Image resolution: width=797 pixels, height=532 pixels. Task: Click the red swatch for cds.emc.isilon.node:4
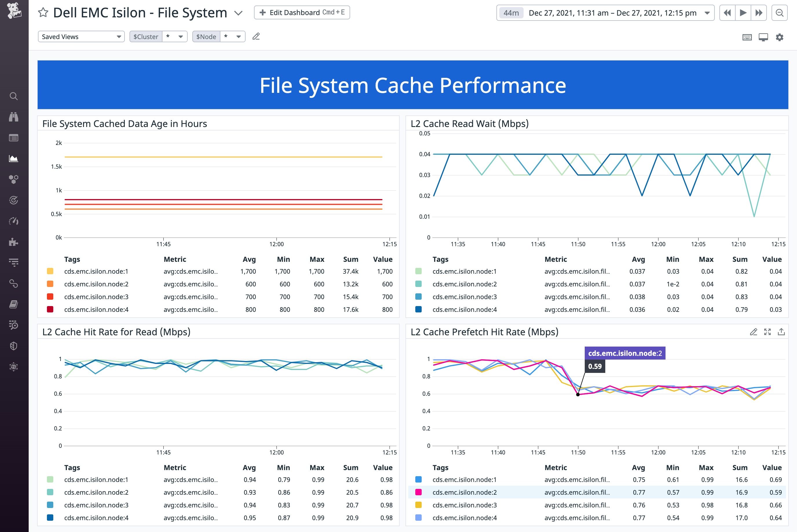pyautogui.click(x=50, y=309)
